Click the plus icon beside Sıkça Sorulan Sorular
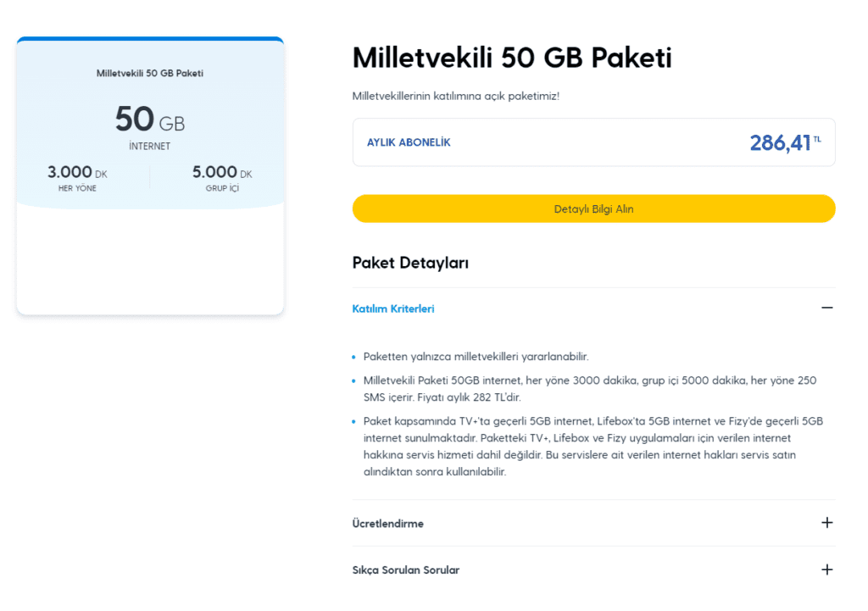 pos(828,569)
